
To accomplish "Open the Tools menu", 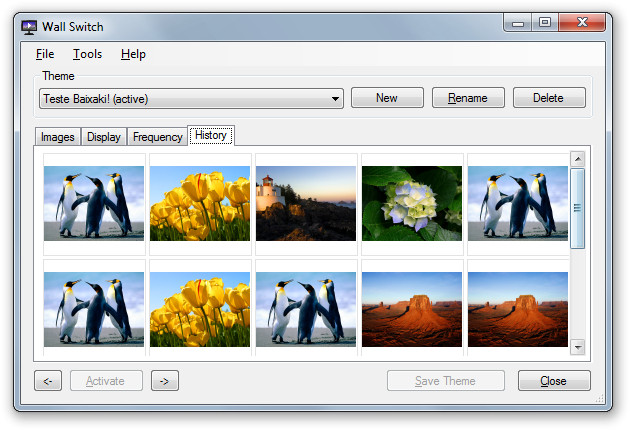I will pos(87,54).
